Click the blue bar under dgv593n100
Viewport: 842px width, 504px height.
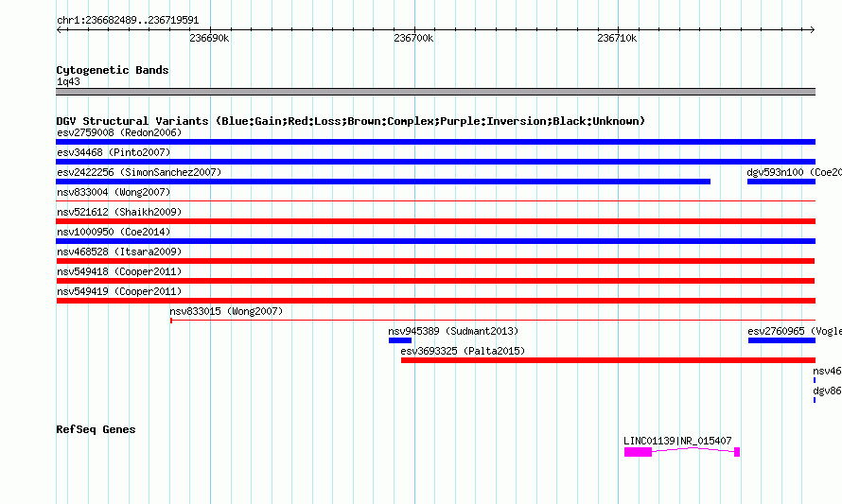(781, 182)
